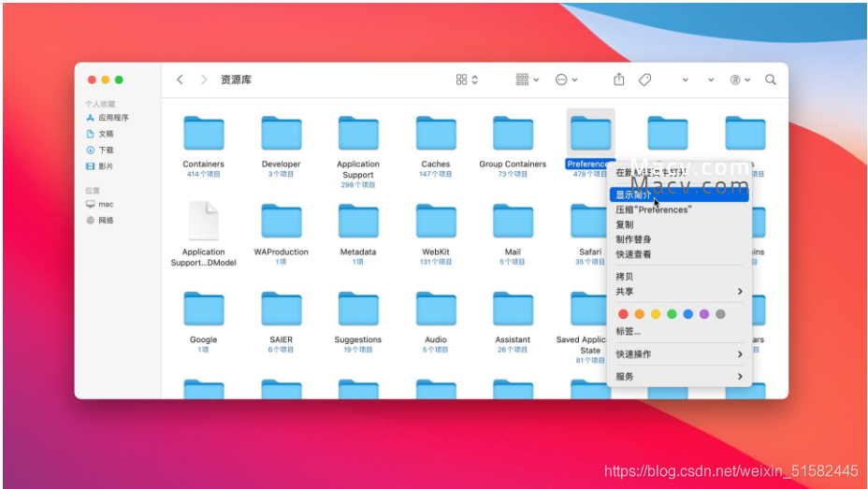Apply the gray tag color
Screen dimensions: 868x489
[x=720, y=314]
